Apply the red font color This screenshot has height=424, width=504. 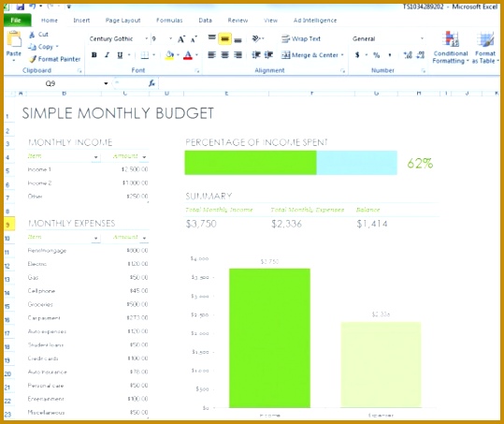pyautogui.click(x=188, y=55)
